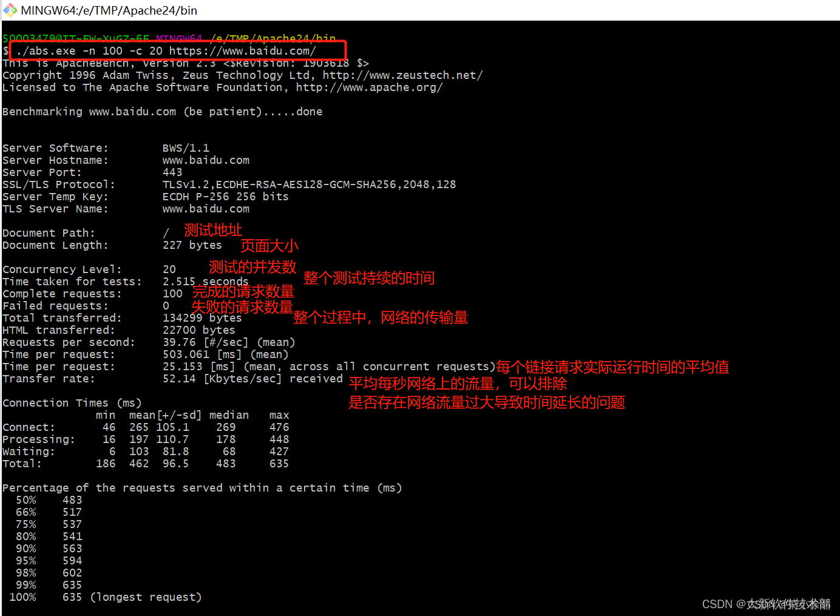Click the max column header

coord(279,415)
